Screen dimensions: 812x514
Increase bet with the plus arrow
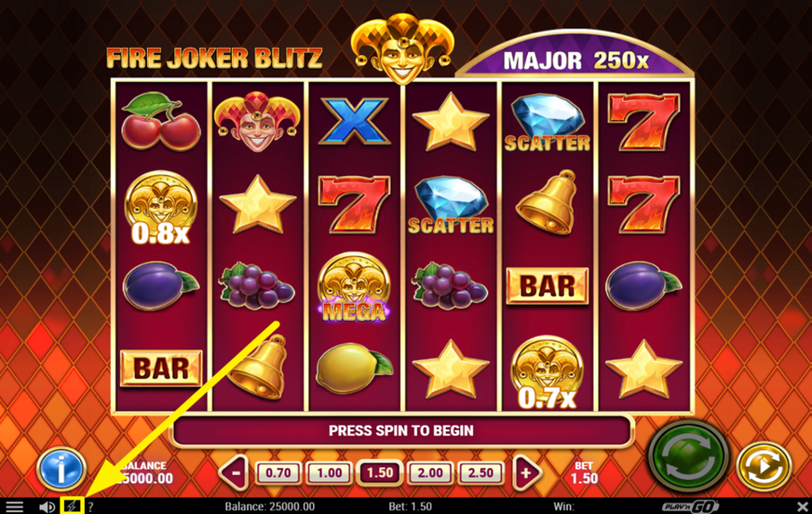click(527, 473)
